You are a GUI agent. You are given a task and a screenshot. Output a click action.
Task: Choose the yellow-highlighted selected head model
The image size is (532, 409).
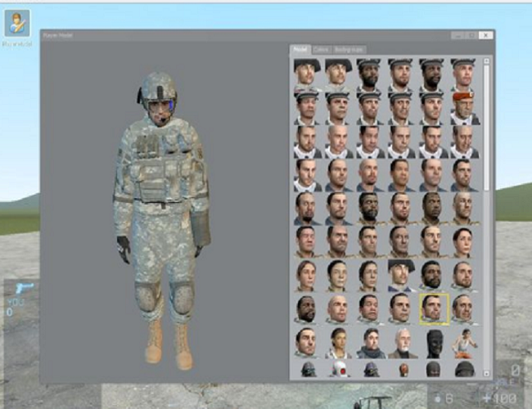[434, 309]
